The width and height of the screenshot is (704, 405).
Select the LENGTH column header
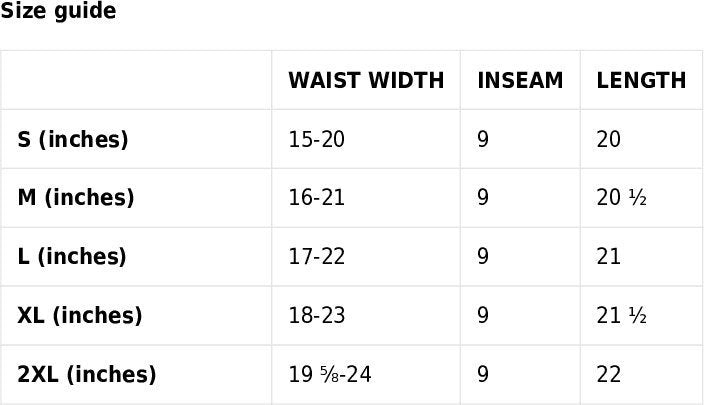(x=641, y=81)
